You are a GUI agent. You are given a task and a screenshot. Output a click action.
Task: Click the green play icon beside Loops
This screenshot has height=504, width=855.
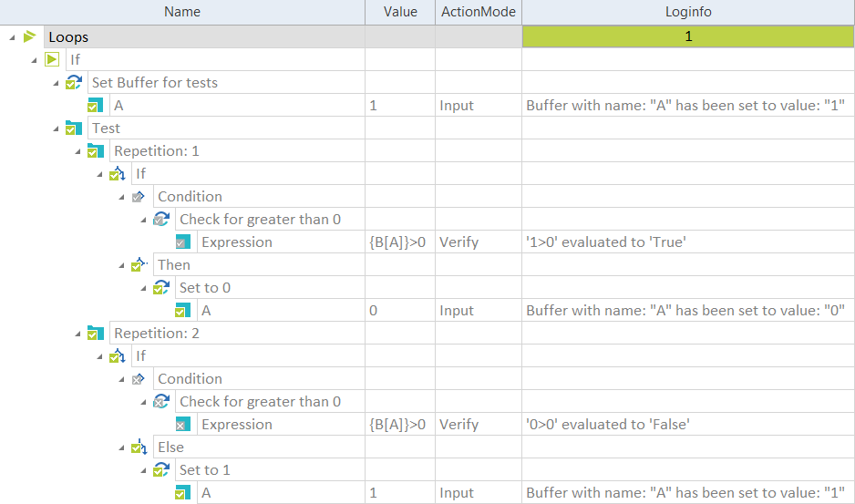pyautogui.click(x=30, y=37)
